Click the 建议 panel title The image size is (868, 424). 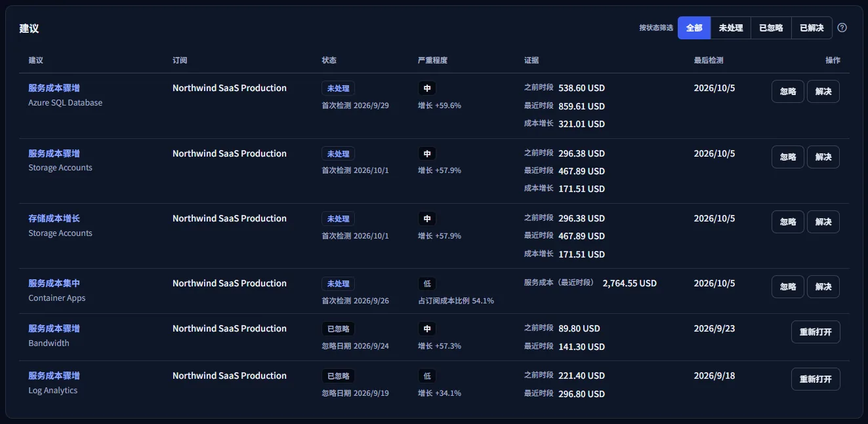tap(29, 28)
